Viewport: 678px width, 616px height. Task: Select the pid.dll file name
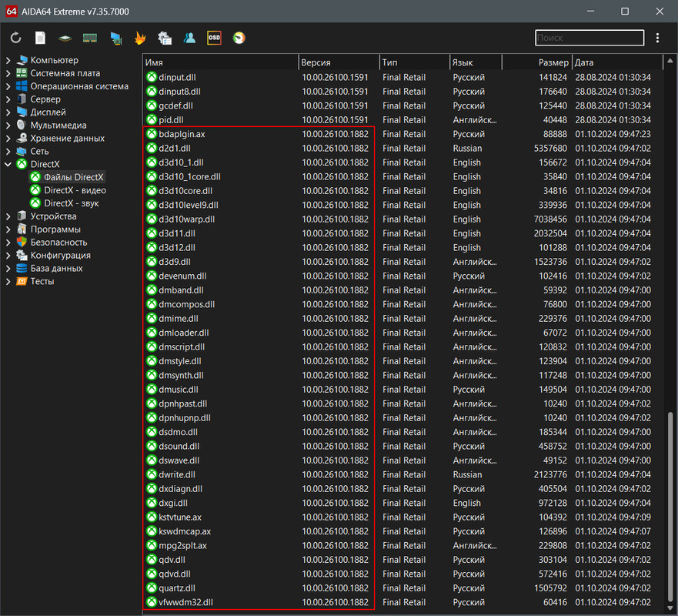(171, 120)
